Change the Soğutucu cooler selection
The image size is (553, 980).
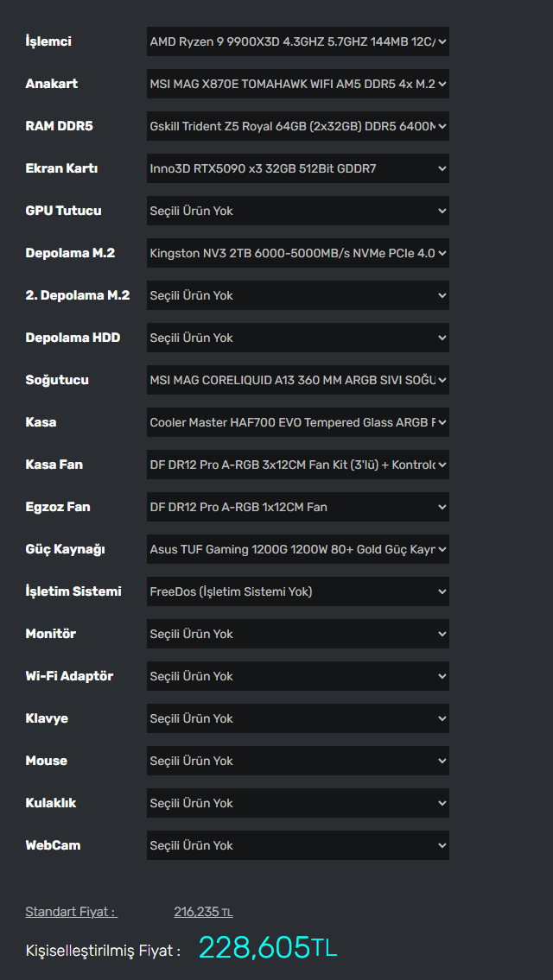[297, 380]
